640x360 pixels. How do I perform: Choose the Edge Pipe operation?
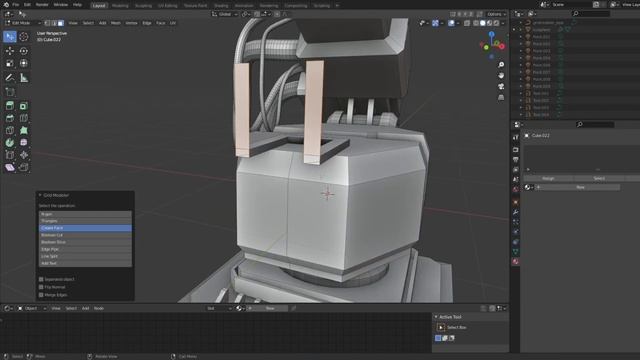85,249
